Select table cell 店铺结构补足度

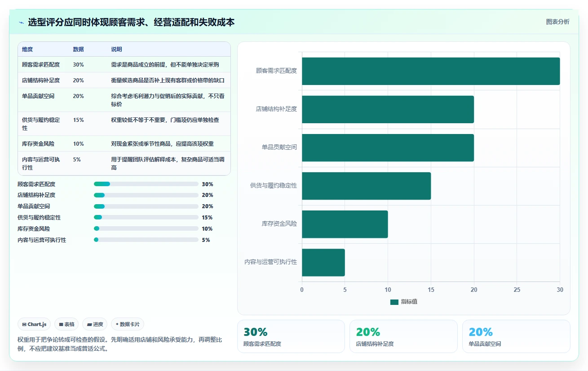(x=41, y=80)
